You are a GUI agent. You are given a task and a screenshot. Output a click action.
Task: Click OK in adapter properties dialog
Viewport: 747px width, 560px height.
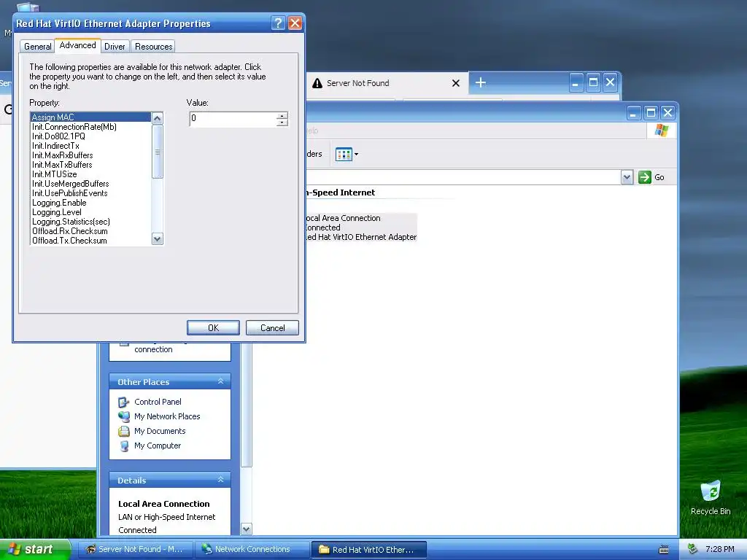coord(213,327)
